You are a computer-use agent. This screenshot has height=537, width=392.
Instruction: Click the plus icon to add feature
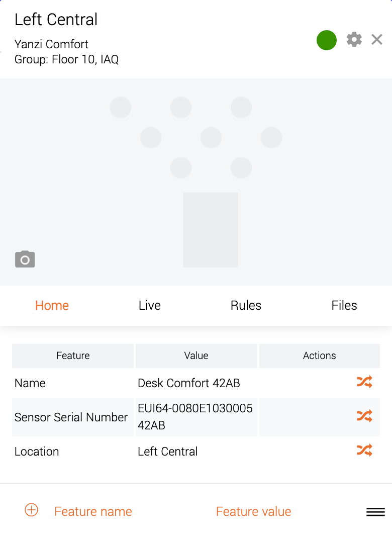point(32,510)
